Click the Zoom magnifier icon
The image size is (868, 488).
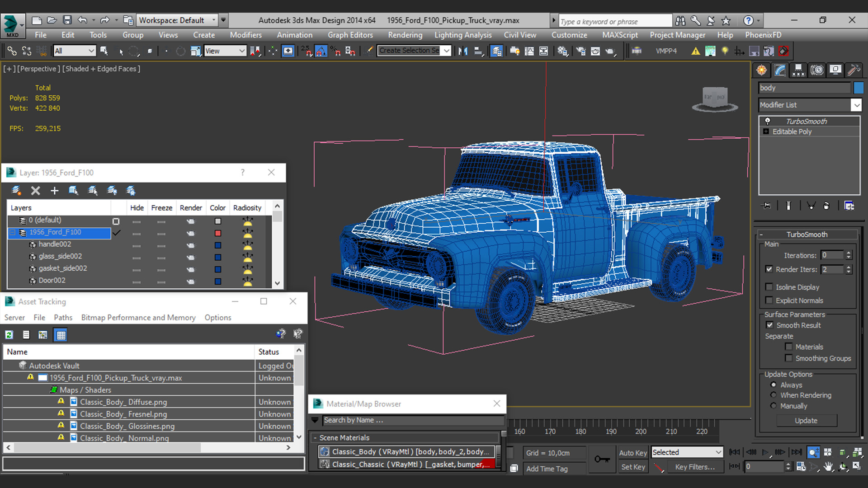point(813,452)
